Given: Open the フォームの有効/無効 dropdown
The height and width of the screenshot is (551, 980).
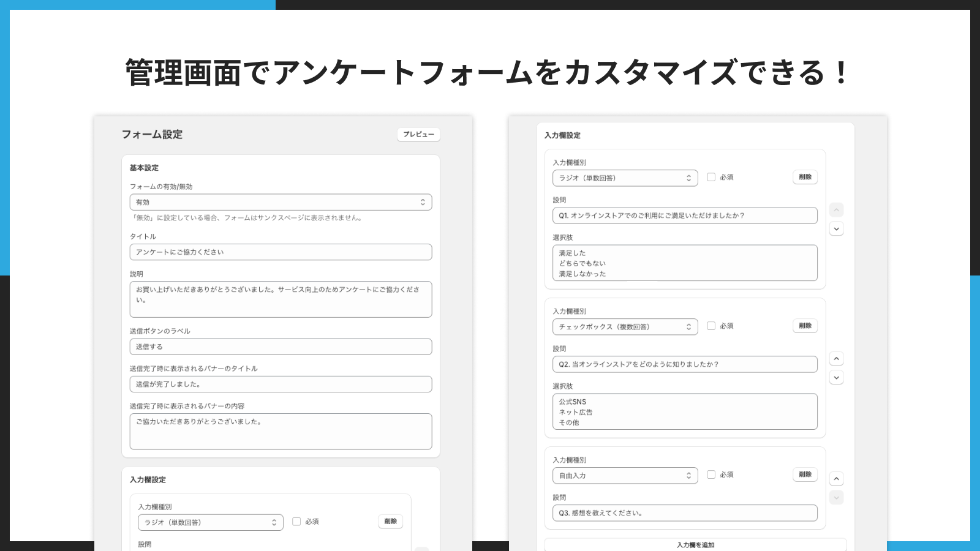Looking at the screenshot, I should 281,201.
